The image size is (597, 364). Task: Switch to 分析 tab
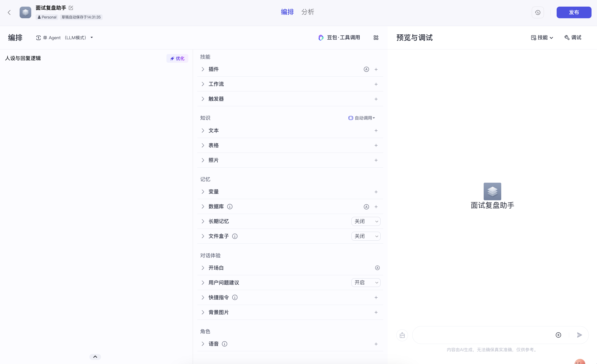(307, 12)
